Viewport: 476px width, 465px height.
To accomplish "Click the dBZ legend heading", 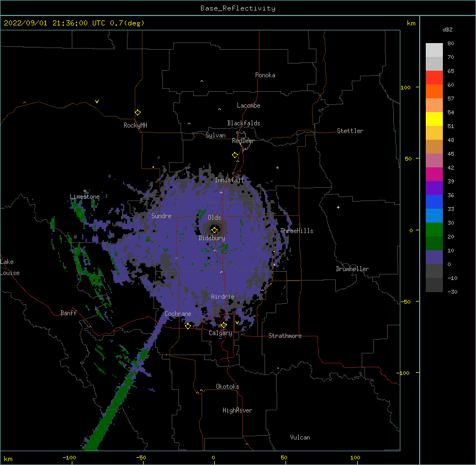I will coord(447,29).
